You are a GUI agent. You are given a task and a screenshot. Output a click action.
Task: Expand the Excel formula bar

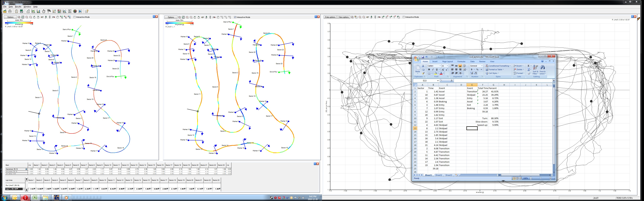pyautogui.click(x=554, y=81)
